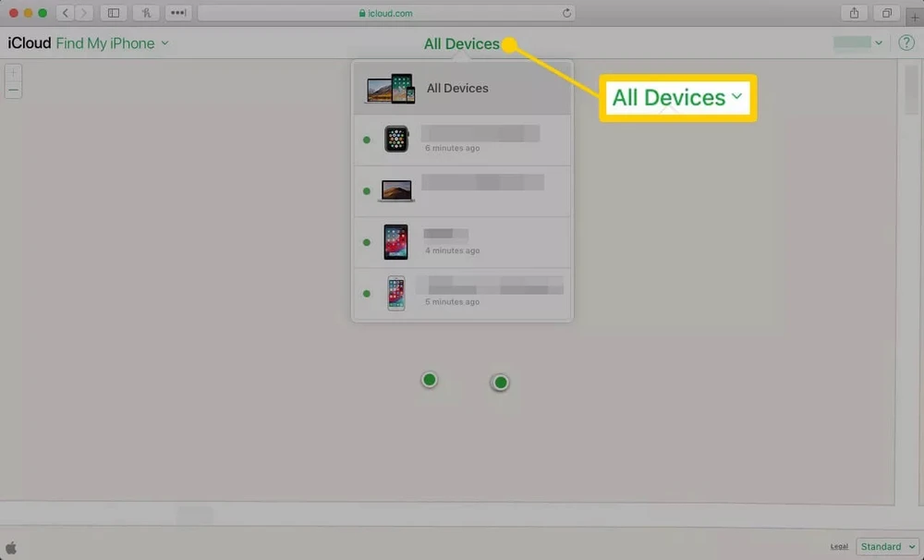Choose the iPad in the device list
This screenshot has width=924, height=560.
pyautogui.click(x=462, y=242)
